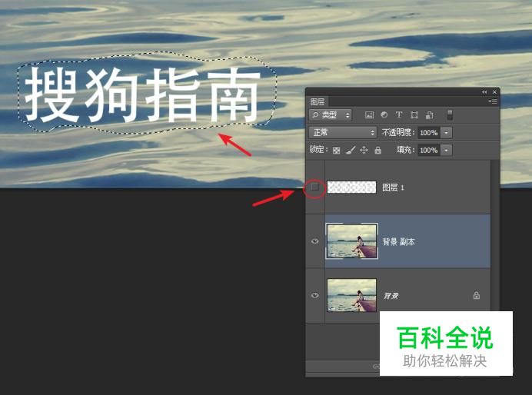Toggle the layer filtering on/off switch
Screen dimensions: 532x395
pyautogui.click(x=450, y=115)
